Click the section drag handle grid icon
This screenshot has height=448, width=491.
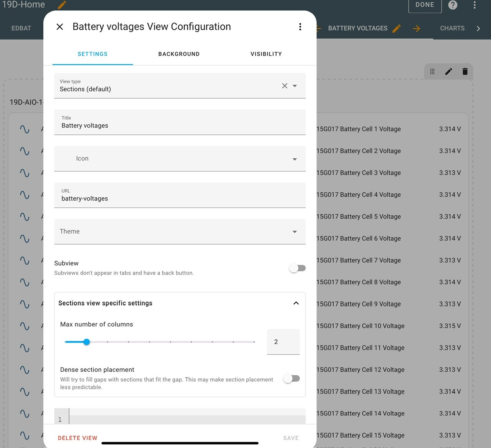[x=432, y=71]
